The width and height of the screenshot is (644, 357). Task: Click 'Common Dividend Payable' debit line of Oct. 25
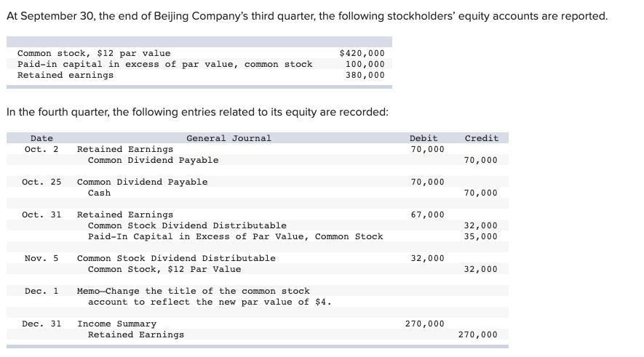pos(142,182)
